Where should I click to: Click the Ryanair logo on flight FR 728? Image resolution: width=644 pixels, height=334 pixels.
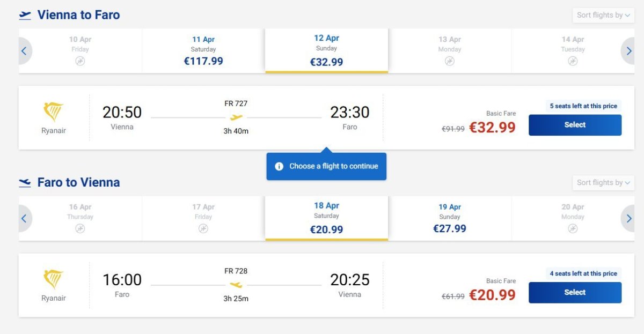pos(53,279)
